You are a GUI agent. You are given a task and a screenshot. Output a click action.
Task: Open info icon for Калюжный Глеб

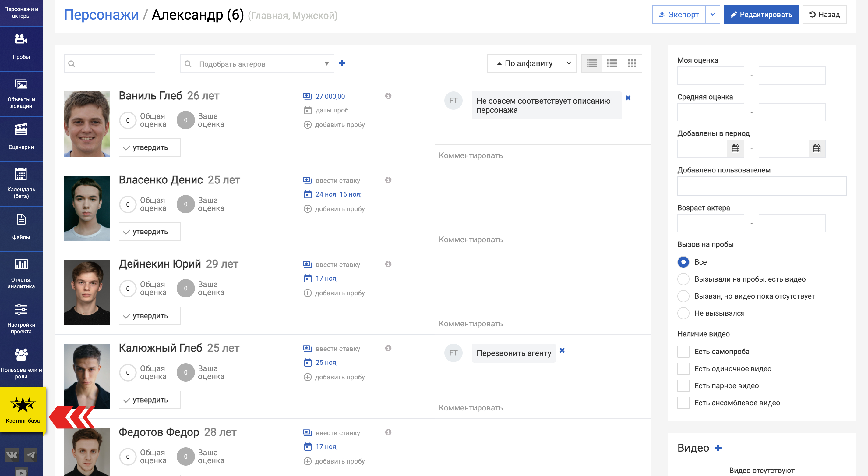click(388, 348)
